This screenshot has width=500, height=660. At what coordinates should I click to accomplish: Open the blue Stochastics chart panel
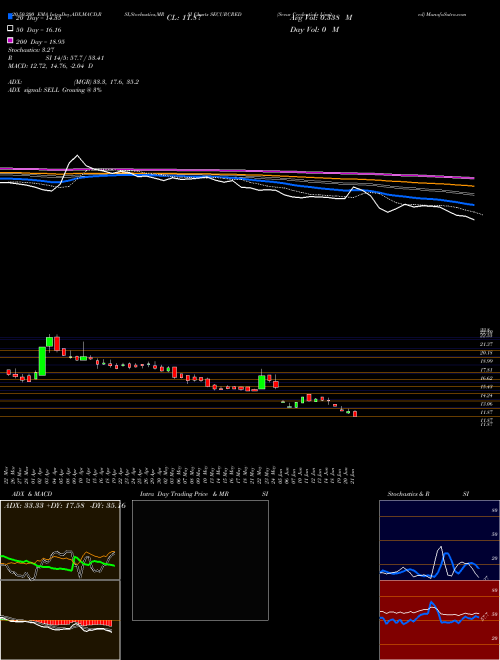point(439,540)
